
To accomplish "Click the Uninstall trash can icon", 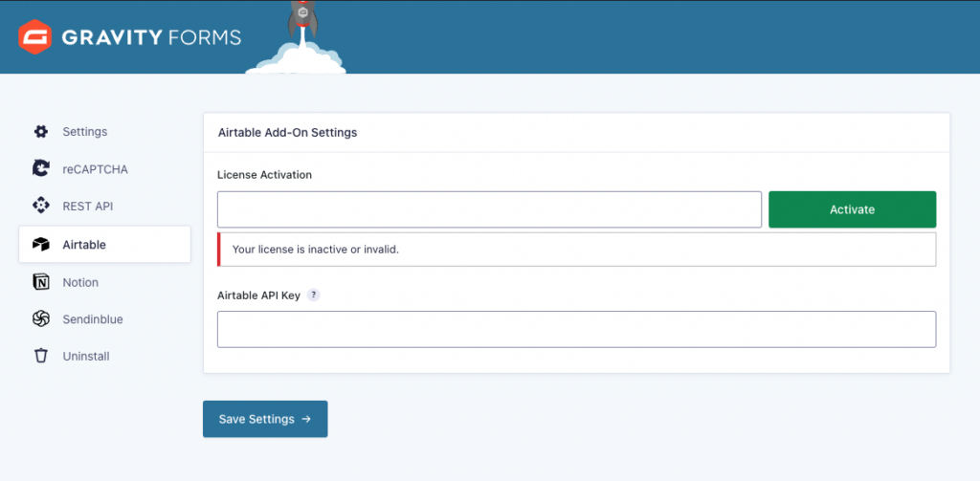I will 40,356.
